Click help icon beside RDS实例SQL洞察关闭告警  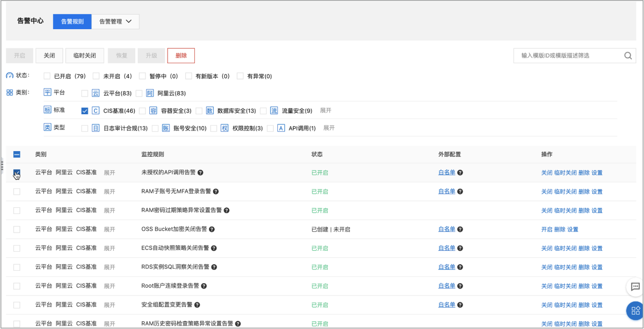pos(214,267)
